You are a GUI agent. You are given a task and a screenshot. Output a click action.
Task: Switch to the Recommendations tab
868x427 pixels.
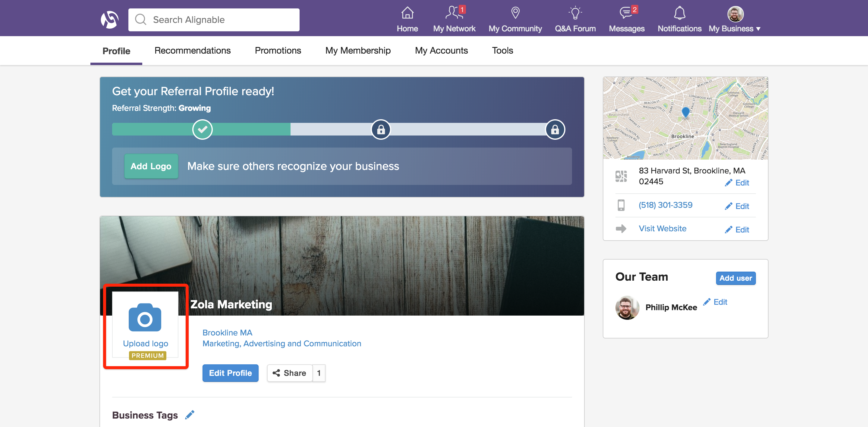coord(192,51)
